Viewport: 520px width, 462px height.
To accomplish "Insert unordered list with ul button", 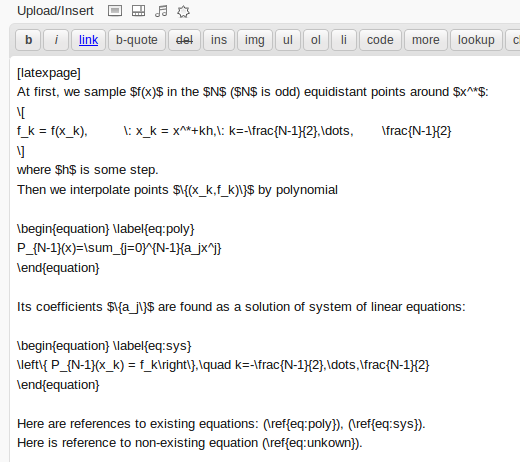I will [x=288, y=40].
